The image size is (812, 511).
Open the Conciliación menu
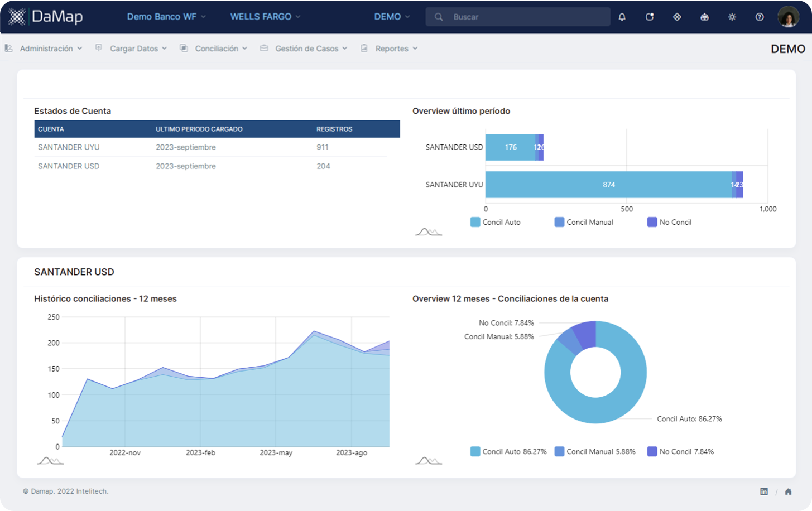pyautogui.click(x=218, y=48)
